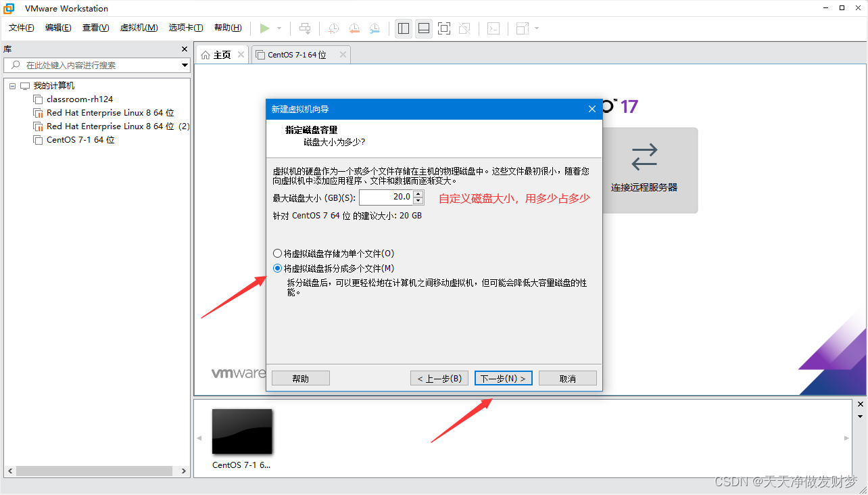Click the 最大磁盘大小 value field
Image resolution: width=868 pixels, height=495 pixels.
(385, 197)
